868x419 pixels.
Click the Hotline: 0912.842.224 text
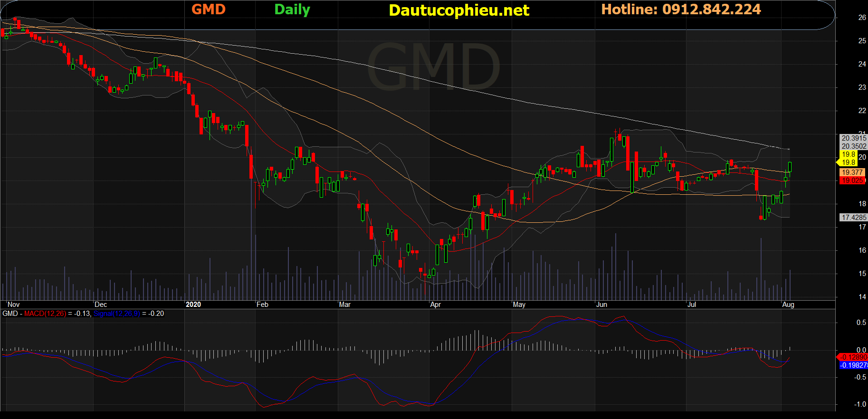(681, 10)
